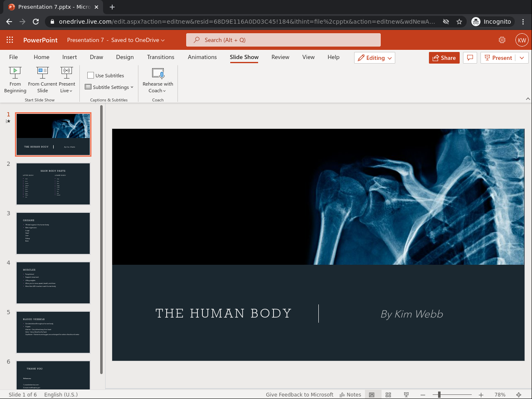Expand the Present options arrow

pos(522,58)
